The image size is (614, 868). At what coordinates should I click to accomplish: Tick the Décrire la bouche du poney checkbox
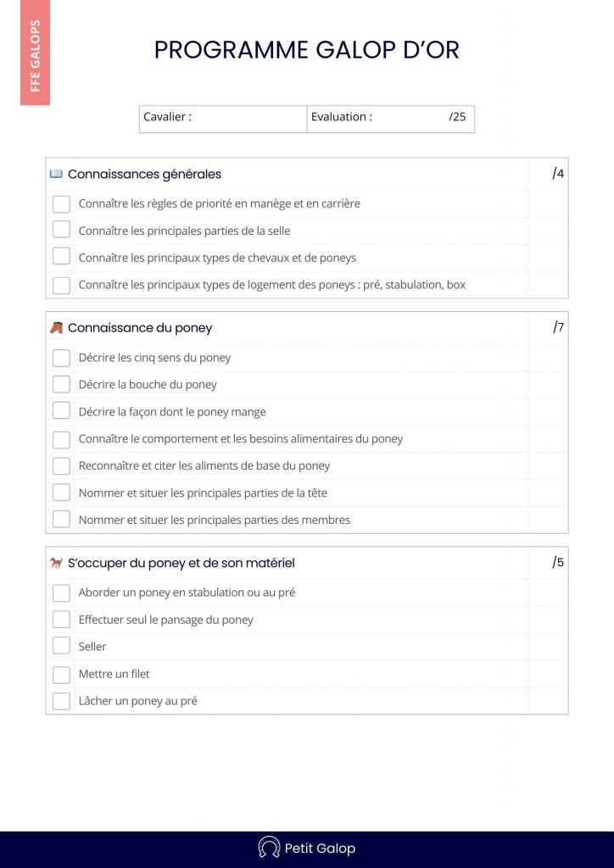pos(61,384)
